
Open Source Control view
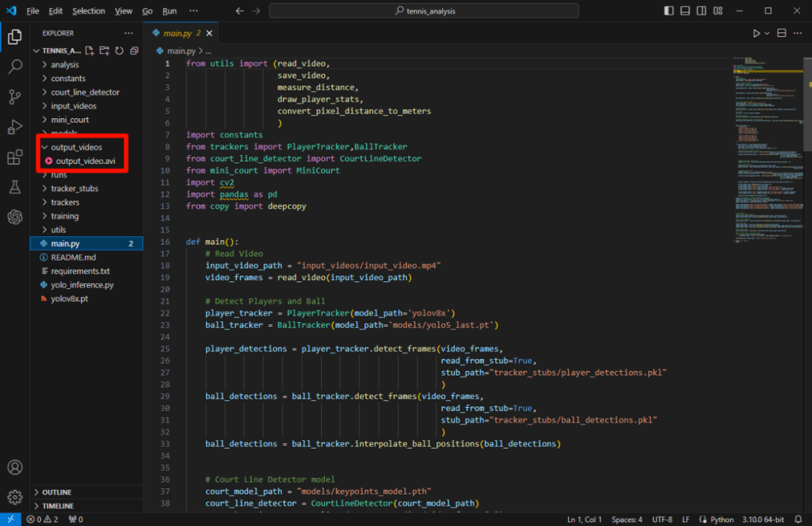pos(15,97)
